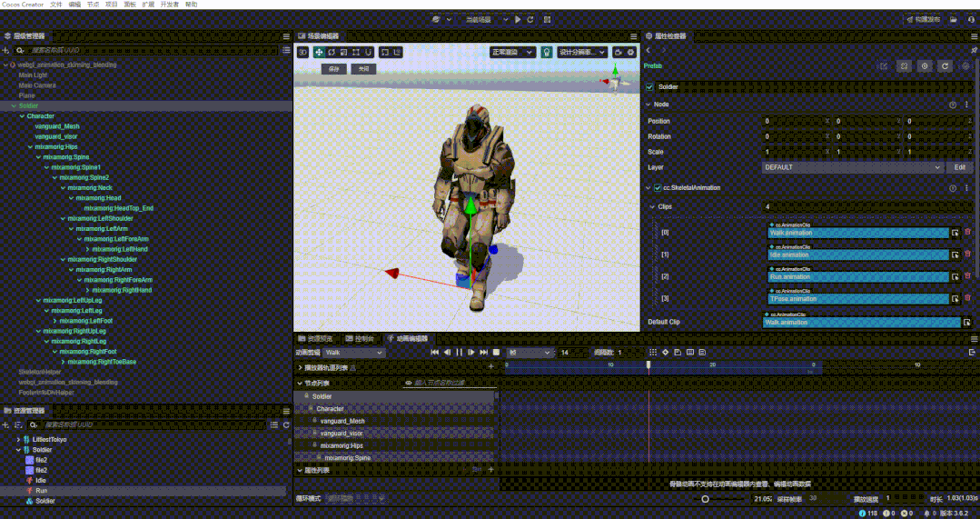The height and width of the screenshot is (519, 980).
Task: Click the timeline playhead marker
Action: [648, 364]
